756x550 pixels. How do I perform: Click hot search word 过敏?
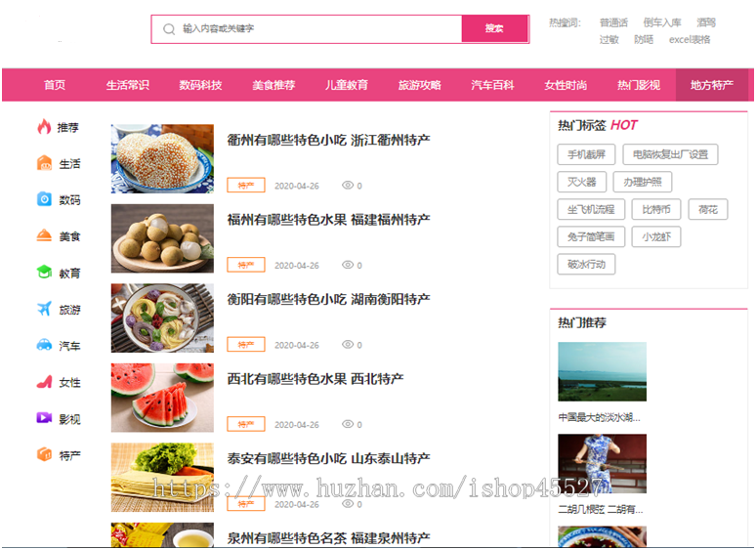tap(609, 39)
